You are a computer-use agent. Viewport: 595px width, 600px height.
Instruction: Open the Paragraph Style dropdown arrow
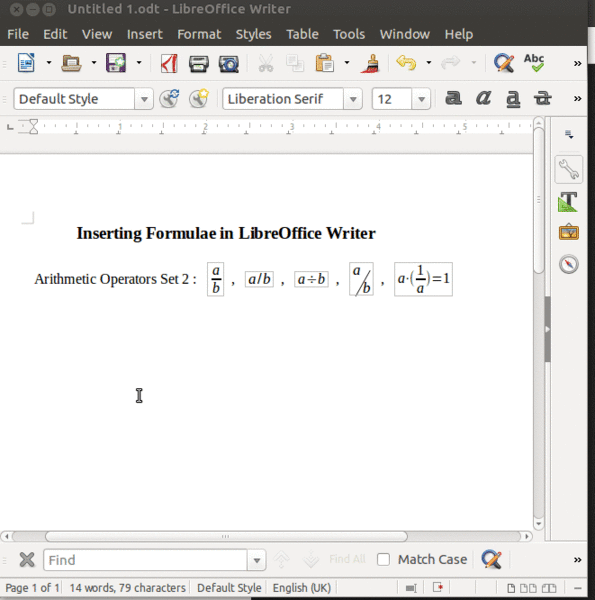[x=144, y=99]
